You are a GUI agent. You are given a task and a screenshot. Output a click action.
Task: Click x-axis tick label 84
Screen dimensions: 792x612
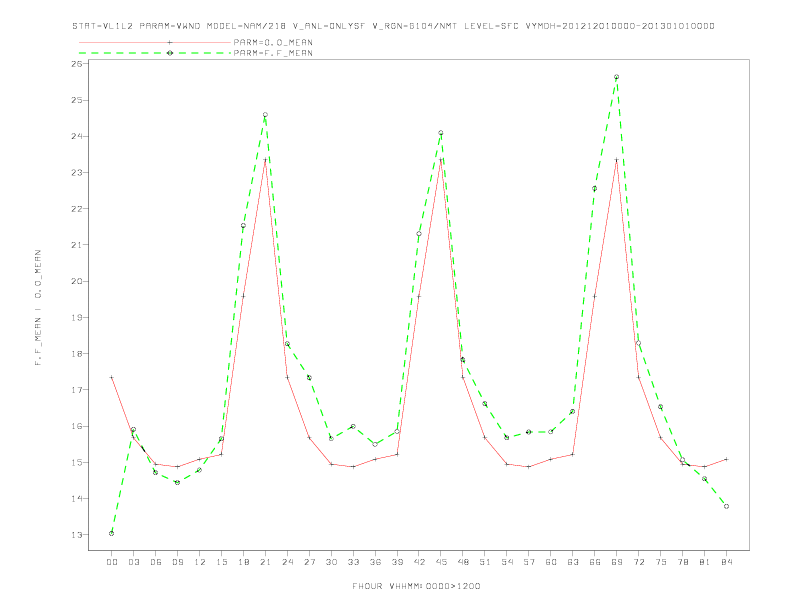(x=726, y=562)
